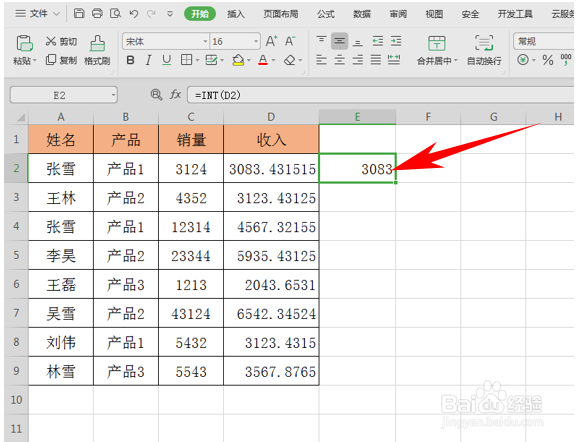Image resolution: width=576 pixels, height=442 pixels.
Task: Redo the last action
Action: point(151,14)
